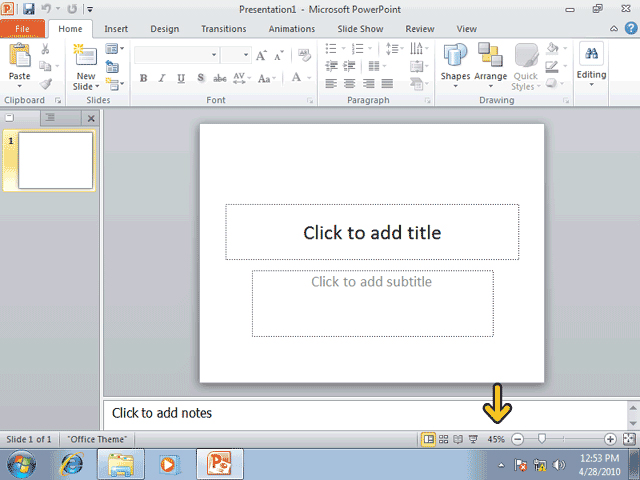Toggle Underline formatting
This screenshot has width=640, height=480.
(x=181, y=78)
